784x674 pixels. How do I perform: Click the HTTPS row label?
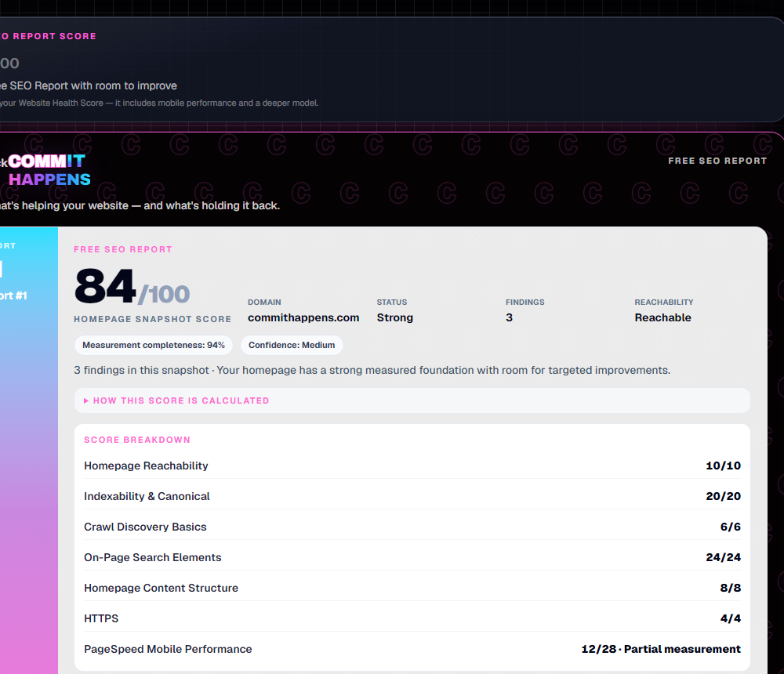101,618
